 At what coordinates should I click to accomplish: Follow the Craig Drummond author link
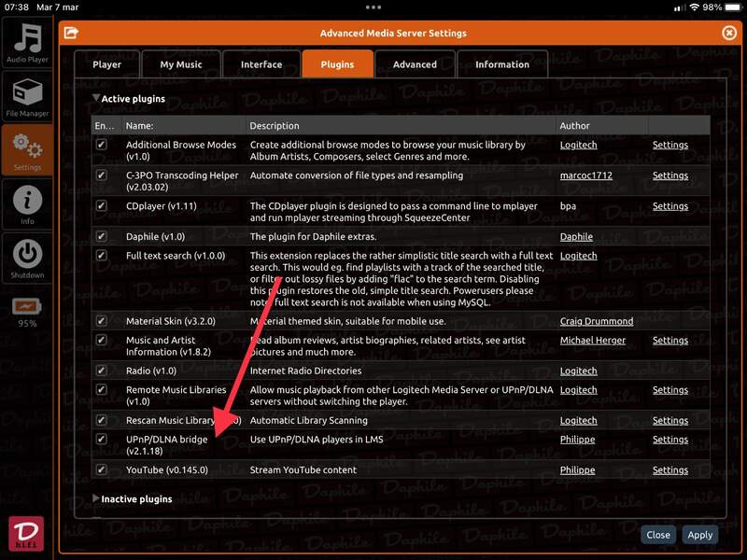click(x=596, y=321)
